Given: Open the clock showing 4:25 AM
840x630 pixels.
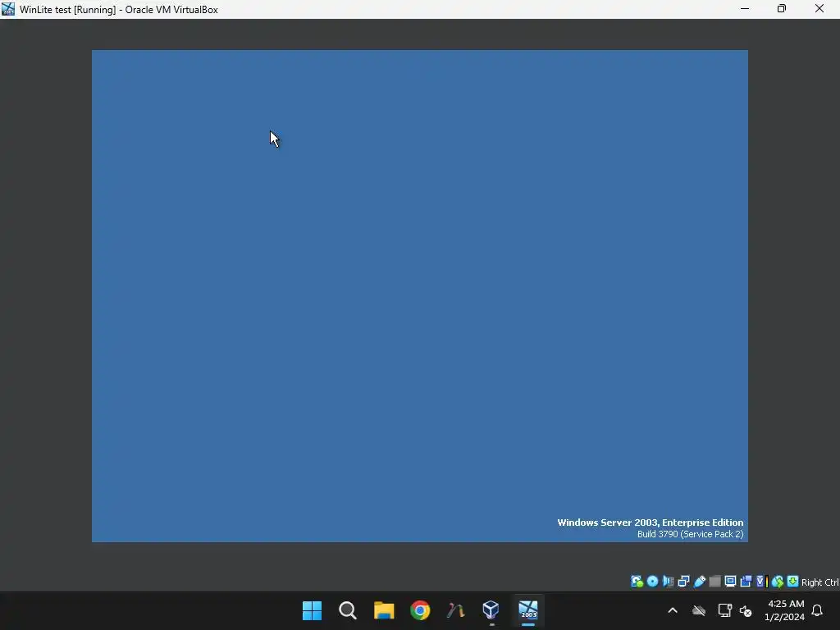Looking at the screenshot, I should tap(785, 610).
